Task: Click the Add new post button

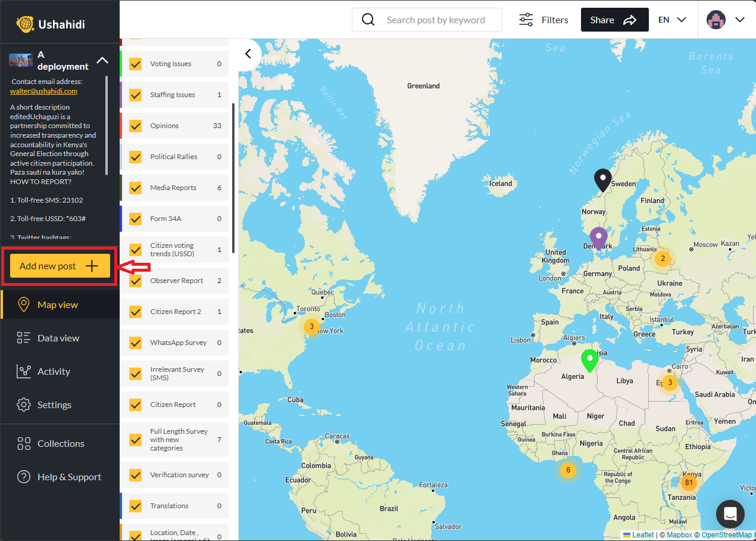Action: pyautogui.click(x=59, y=266)
